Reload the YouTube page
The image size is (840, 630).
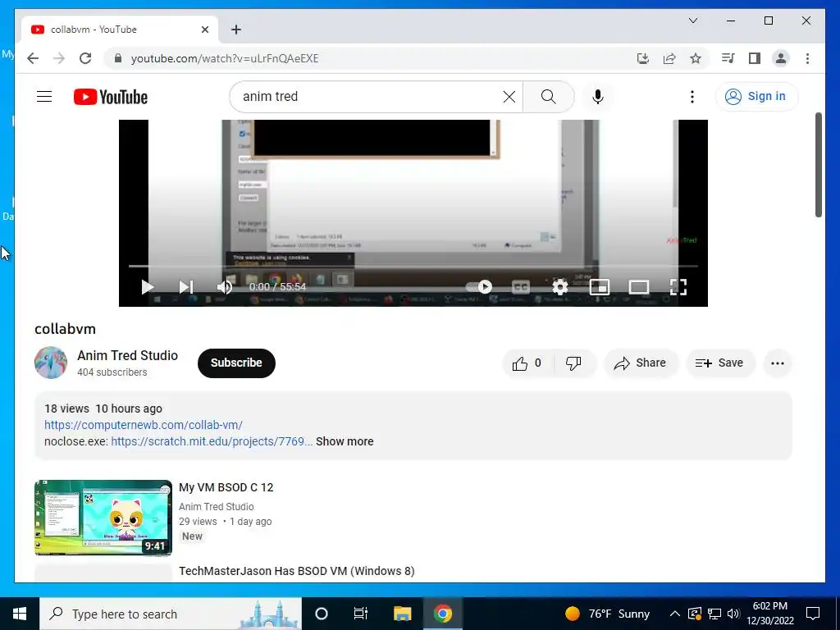(85, 58)
